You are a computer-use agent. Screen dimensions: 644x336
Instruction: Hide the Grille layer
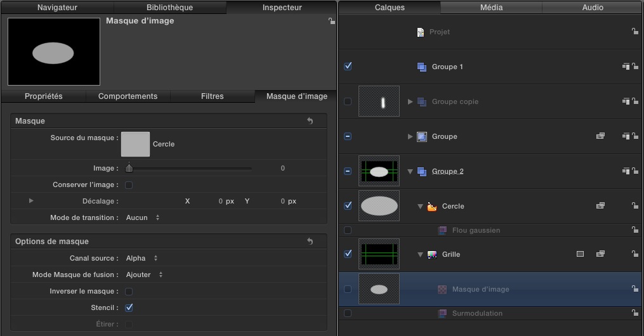click(348, 254)
